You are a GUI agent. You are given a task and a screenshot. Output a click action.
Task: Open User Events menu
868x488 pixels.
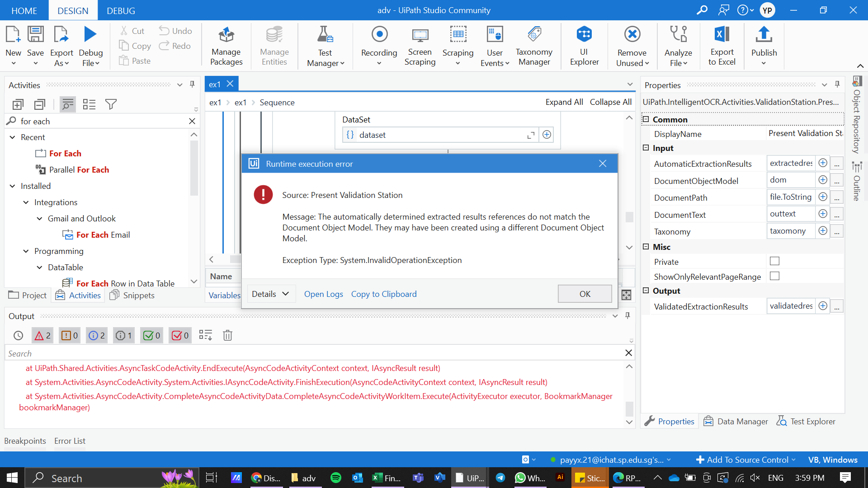pyautogui.click(x=495, y=46)
